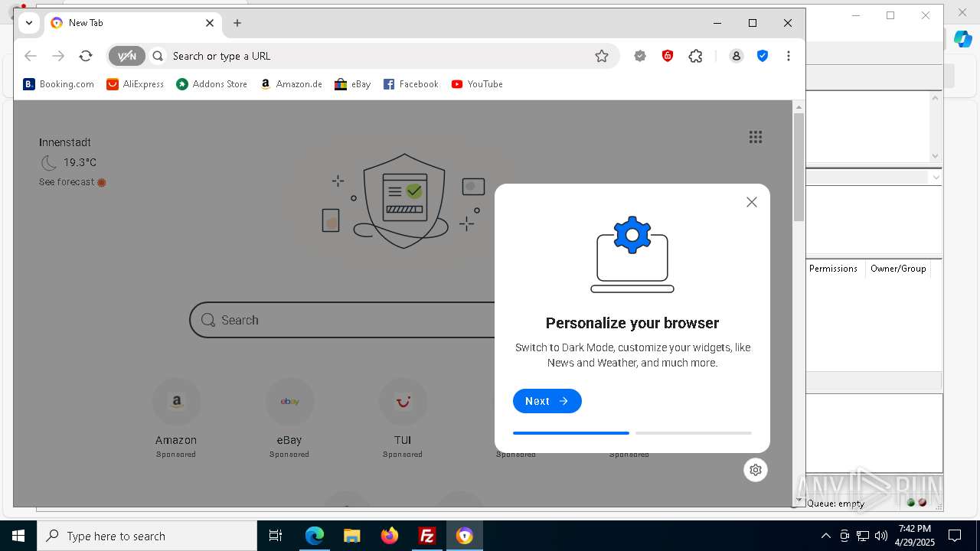Open the Extensions puzzle icon

[x=695, y=56]
